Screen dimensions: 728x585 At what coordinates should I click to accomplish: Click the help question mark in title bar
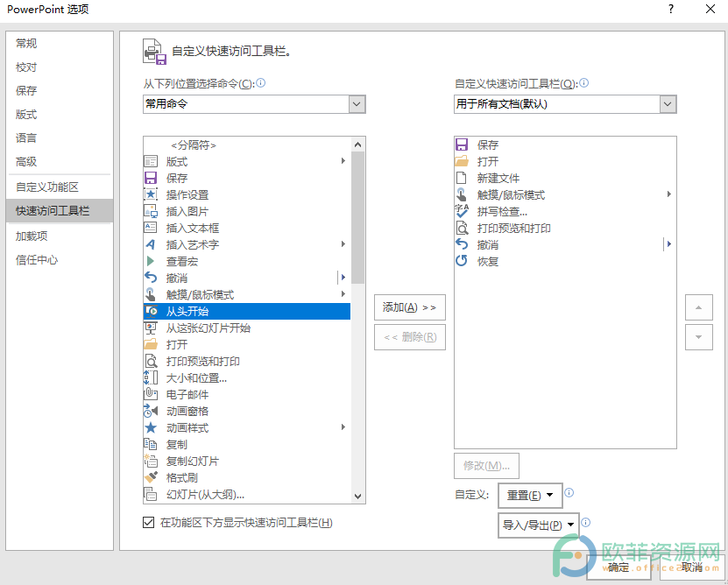[671, 9]
